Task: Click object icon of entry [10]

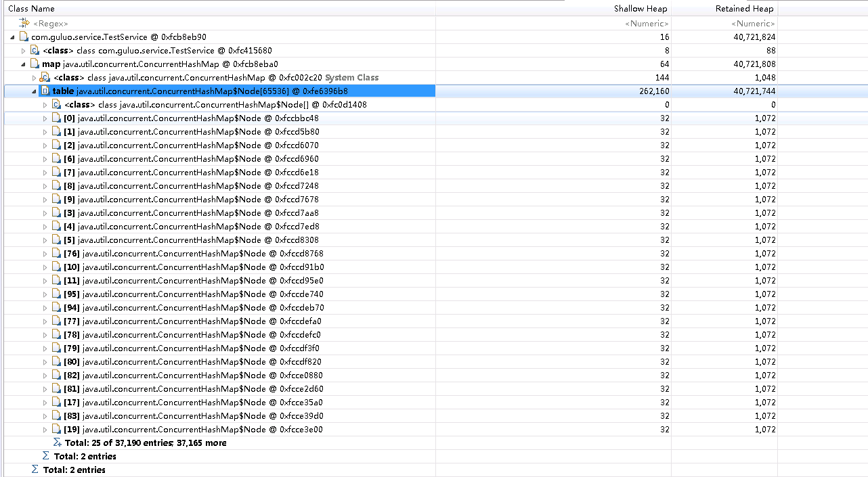Action: tap(57, 267)
